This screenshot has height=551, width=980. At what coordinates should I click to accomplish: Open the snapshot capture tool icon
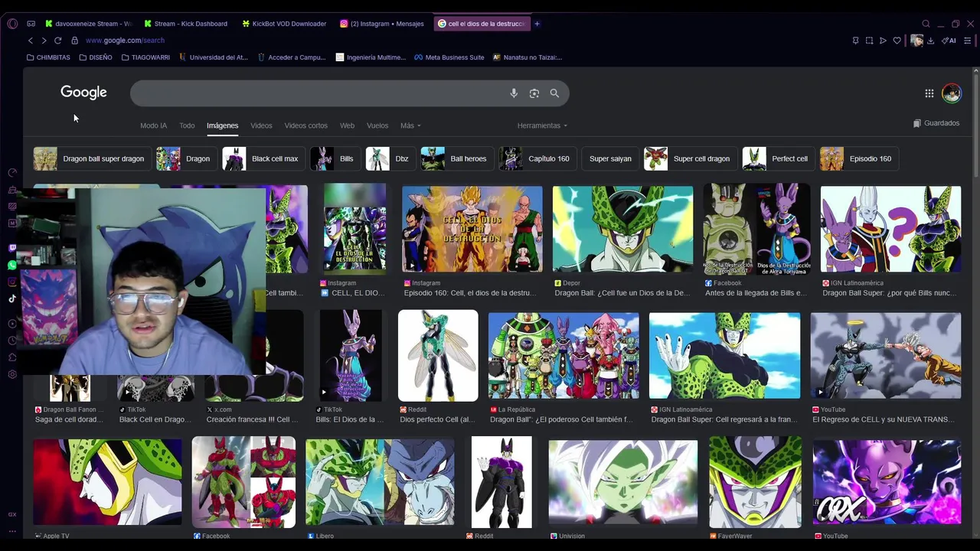pyautogui.click(x=869, y=41)
